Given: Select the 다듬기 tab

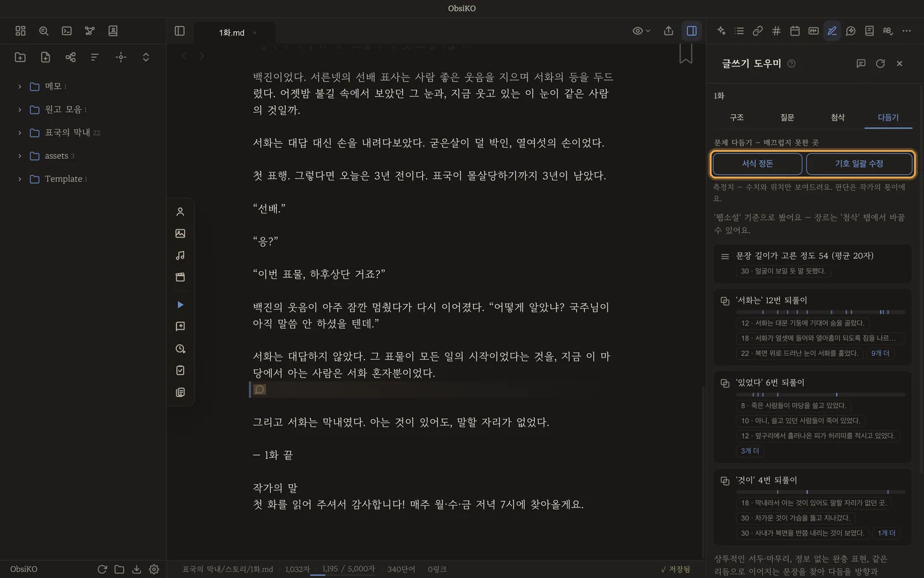Looking at the screenshot, I should pyautogui.click(x=888, y=117).
